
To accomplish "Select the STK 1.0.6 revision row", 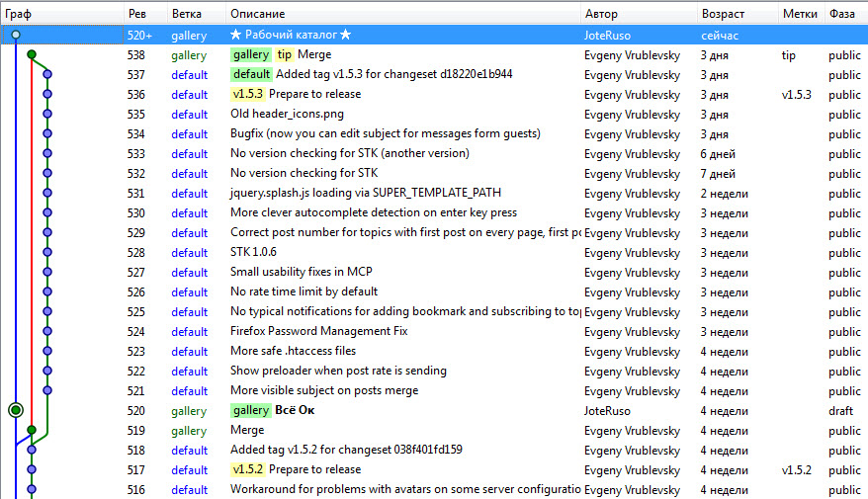I will click(x=253, y=252).
